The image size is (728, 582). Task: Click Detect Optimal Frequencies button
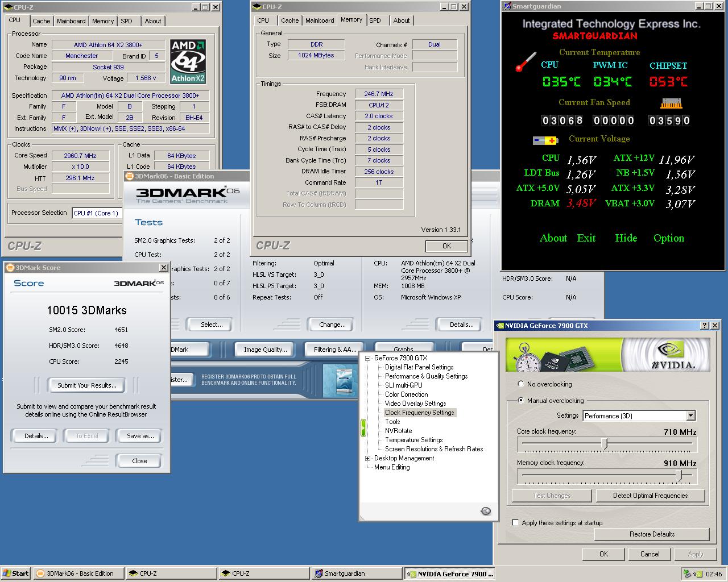tap(651, 496)
